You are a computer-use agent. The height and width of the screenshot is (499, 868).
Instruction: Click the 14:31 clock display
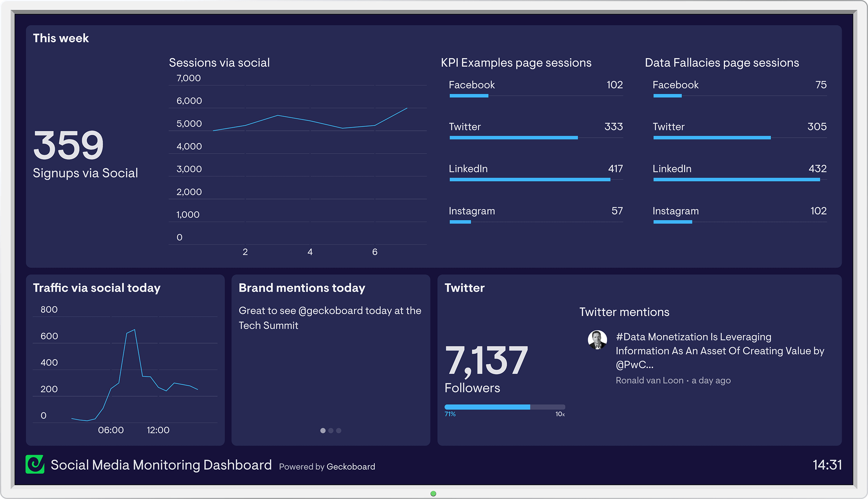point(827,465)
